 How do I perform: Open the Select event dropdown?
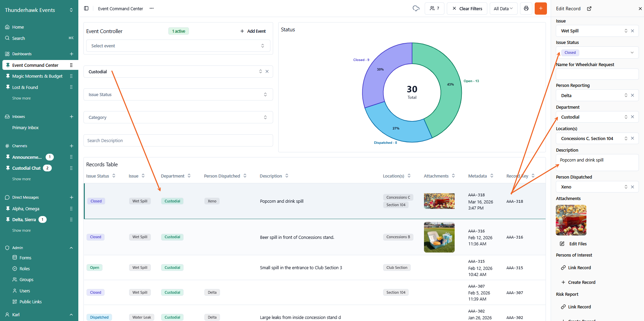tap(178, 46)
